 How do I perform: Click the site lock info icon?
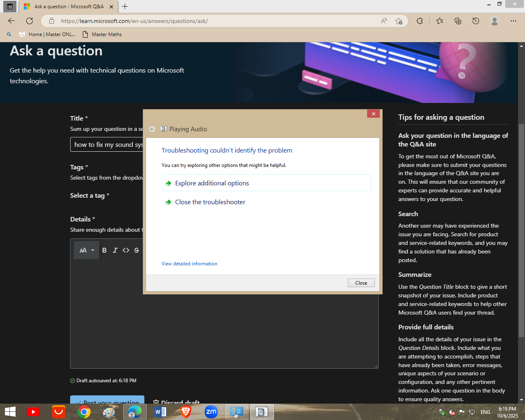coord(52,21)
